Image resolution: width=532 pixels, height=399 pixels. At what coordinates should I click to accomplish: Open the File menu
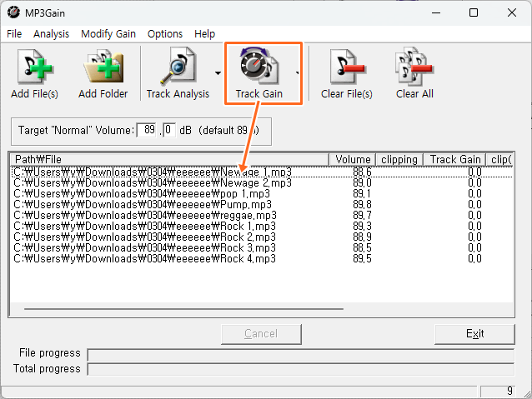pyautogui.click(x=14, y=34)
